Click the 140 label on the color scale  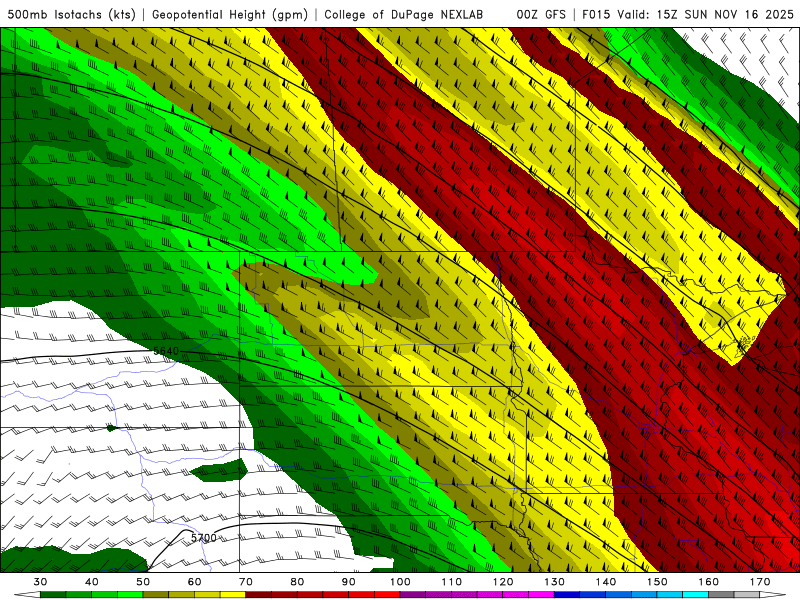(x=606, y=582)
